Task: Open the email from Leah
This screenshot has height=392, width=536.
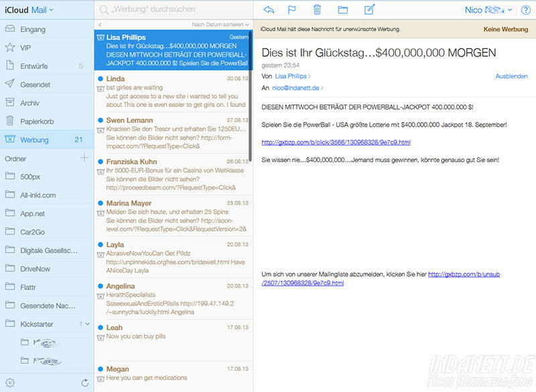Action: (173, 340)
